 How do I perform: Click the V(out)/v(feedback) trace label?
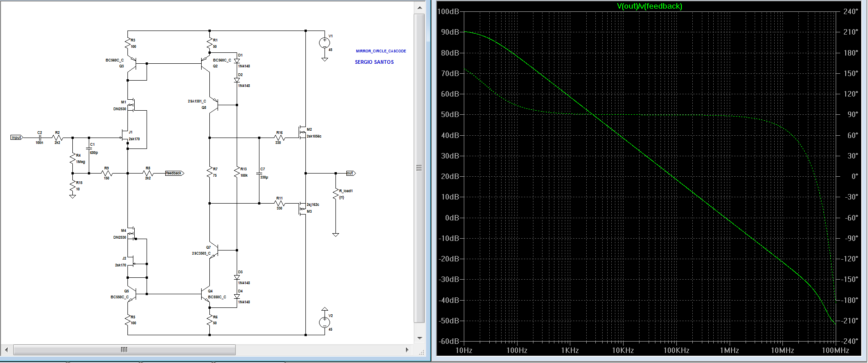coord(650,6)
